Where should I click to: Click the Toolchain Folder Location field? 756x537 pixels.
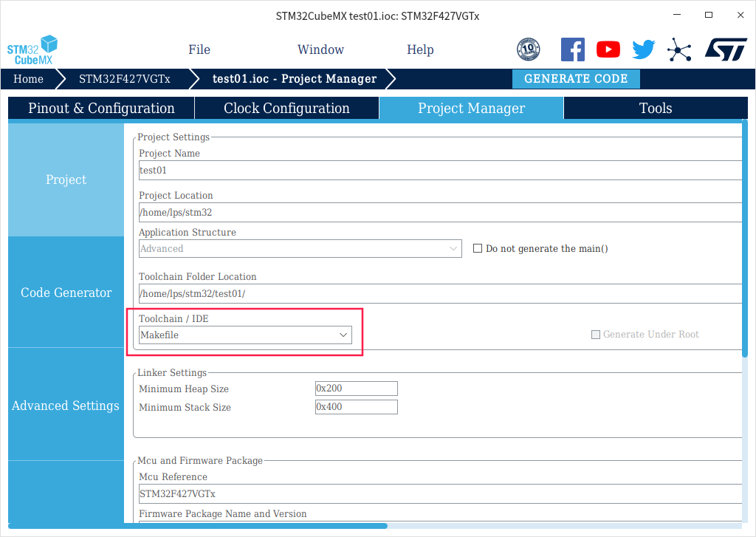[440, 293]
